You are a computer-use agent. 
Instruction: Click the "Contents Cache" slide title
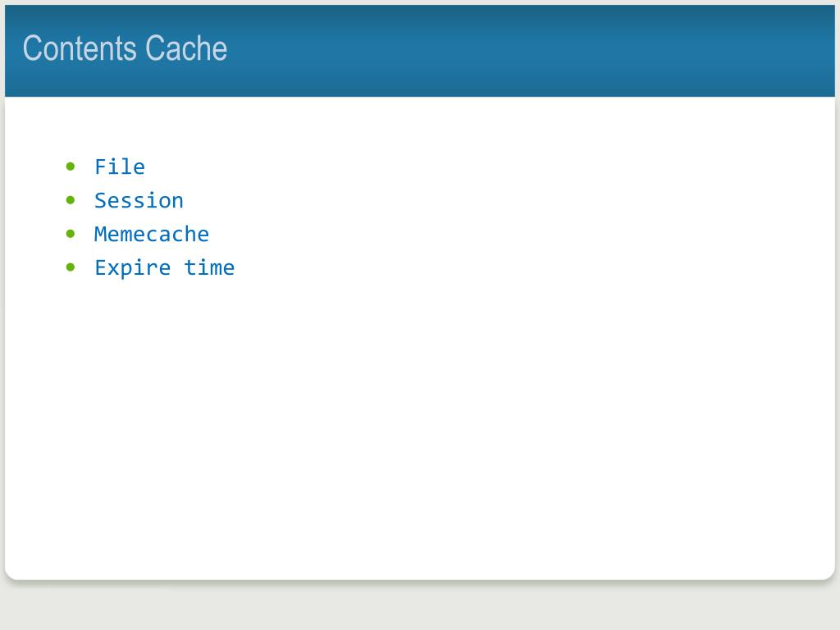pyautogui.click(x=125, y=48)
